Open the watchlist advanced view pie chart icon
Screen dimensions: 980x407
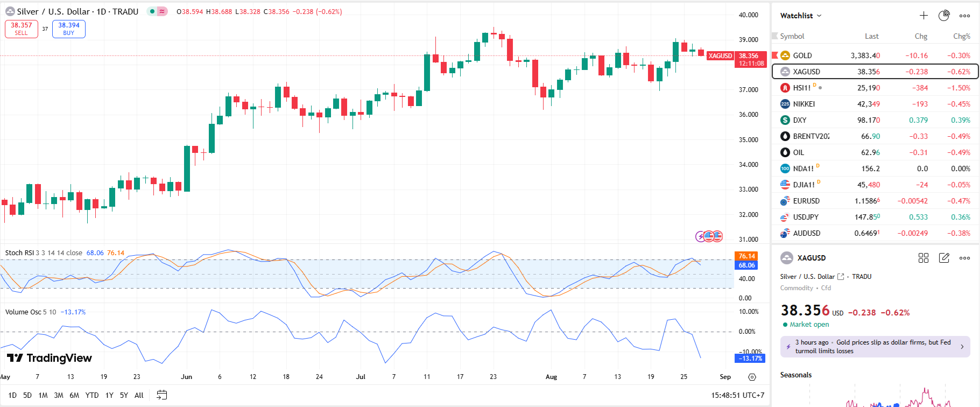[944, 16]
